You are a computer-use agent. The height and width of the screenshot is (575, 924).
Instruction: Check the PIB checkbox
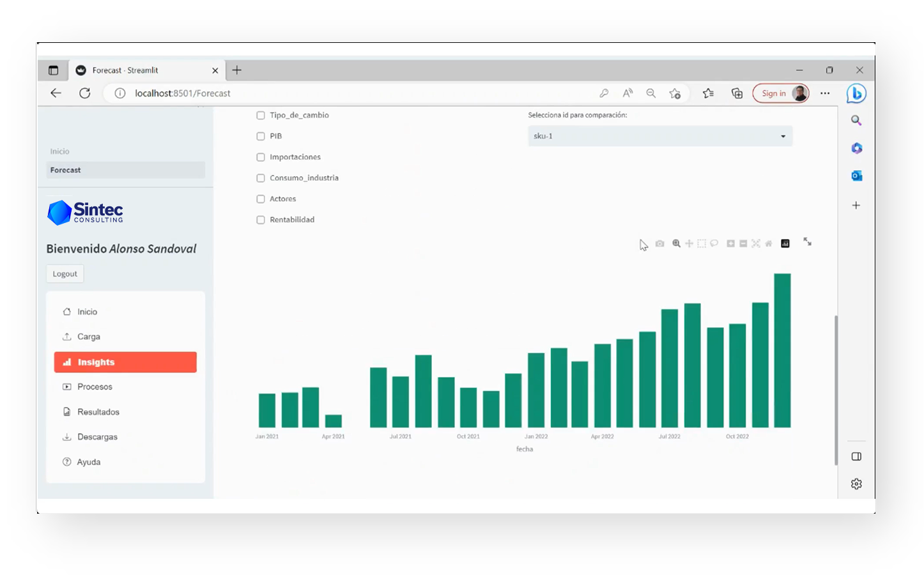pyautogui.click(x=261, y=136)
